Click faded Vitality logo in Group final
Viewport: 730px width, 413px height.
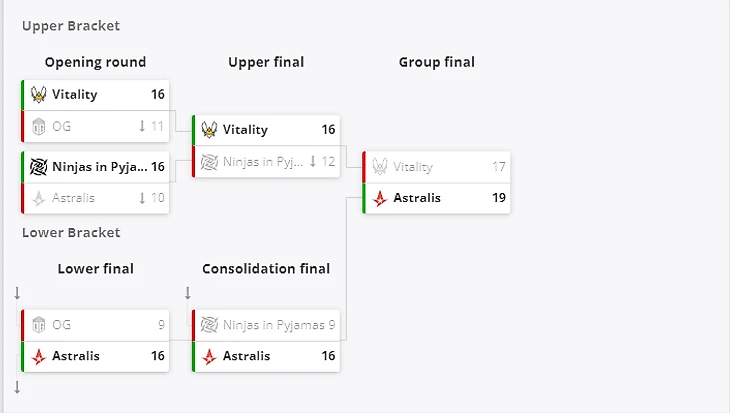(x=380, y=166)
